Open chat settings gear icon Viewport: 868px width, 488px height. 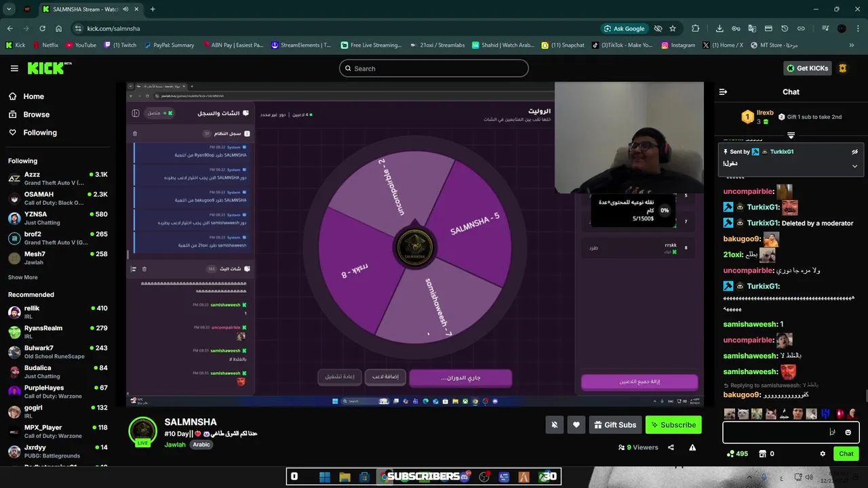tap(823, 454)
